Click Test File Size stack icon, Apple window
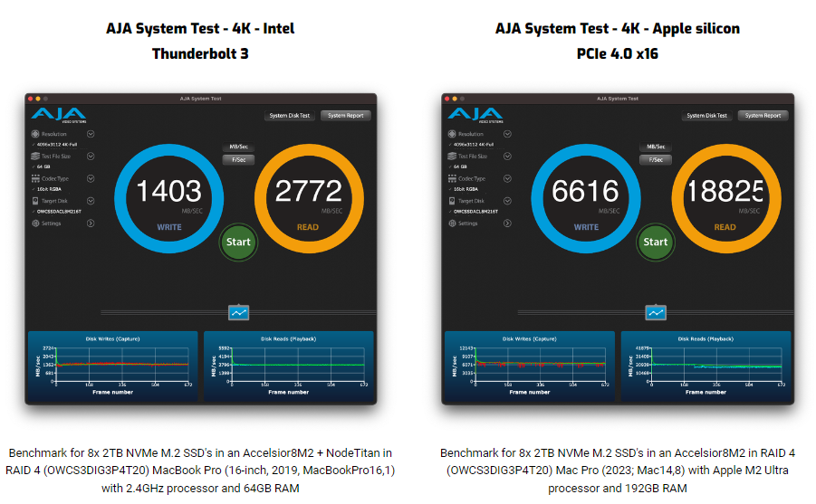 452,156
